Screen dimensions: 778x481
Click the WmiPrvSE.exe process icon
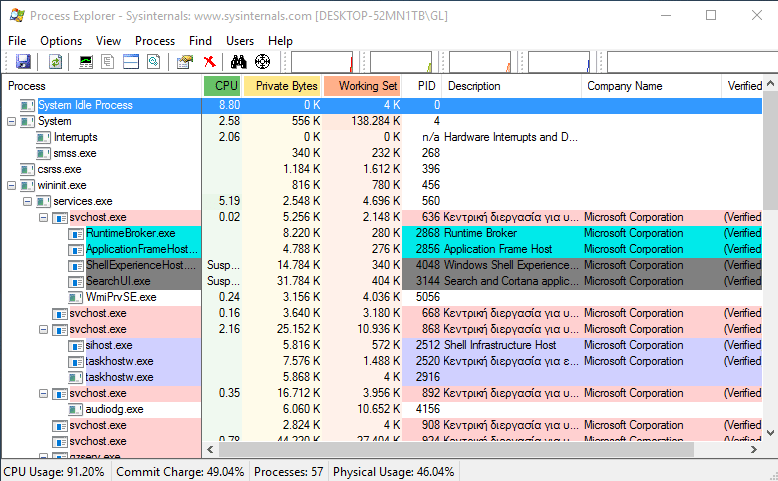pyautogui.click(x=75, y=297)
